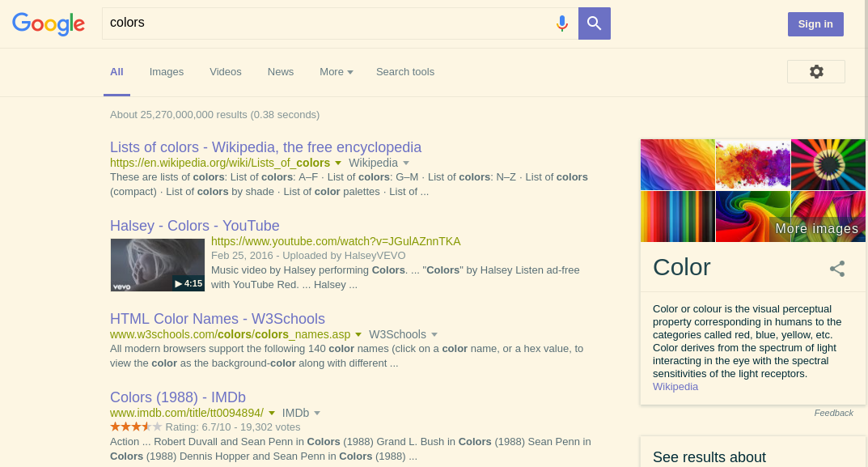Screen dimensions: 868x467
Task: Open Colors (1988) - IMDb result
Action: (178, 397)
